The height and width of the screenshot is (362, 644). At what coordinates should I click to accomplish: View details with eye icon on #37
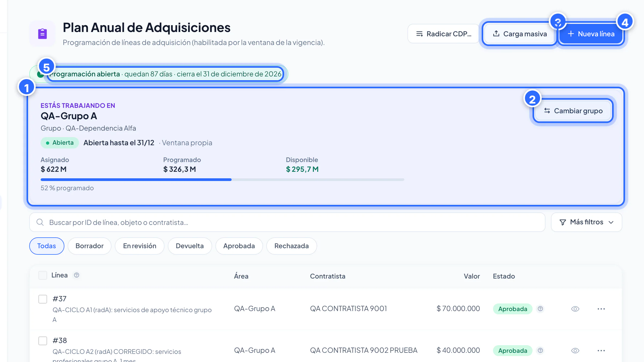click(575, 309)
